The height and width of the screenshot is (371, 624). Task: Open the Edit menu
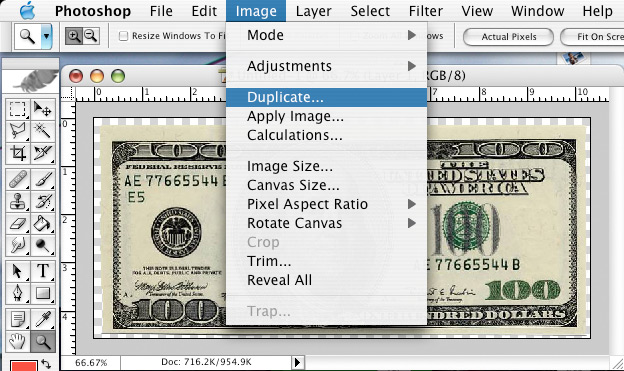204,11
